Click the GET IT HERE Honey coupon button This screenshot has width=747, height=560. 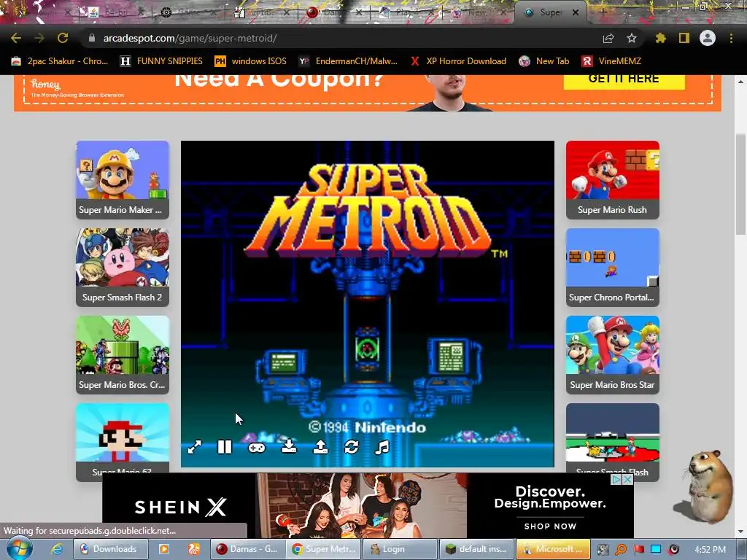tap(624, 81)
